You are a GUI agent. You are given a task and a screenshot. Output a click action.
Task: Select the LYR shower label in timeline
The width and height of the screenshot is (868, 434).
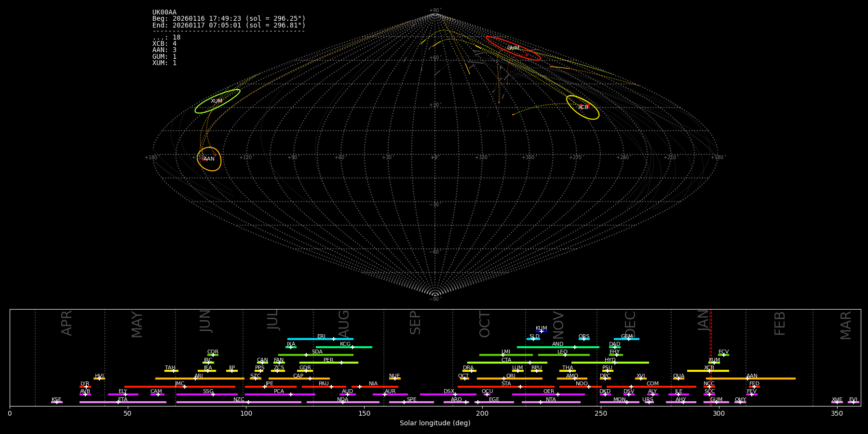point(85,384)
